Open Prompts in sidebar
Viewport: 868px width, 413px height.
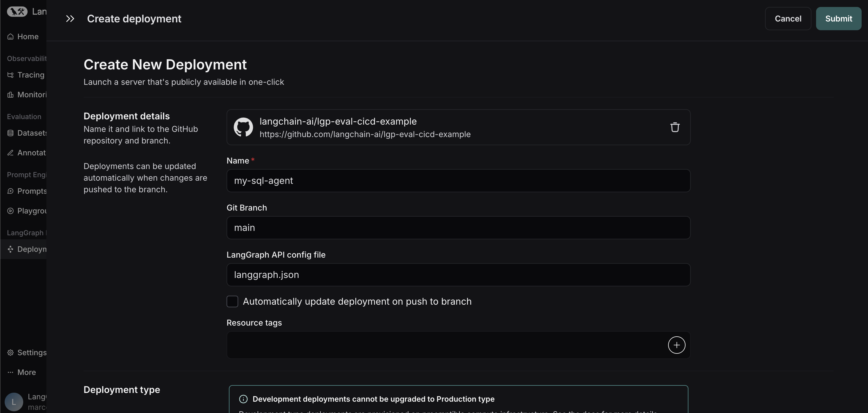23,191
